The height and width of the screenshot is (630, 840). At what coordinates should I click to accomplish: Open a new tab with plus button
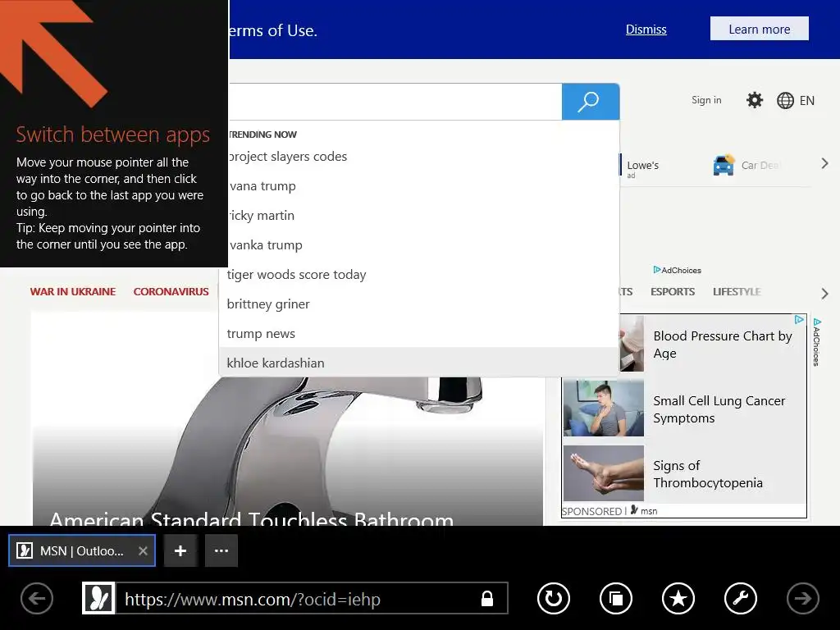(x=180, y=550)
